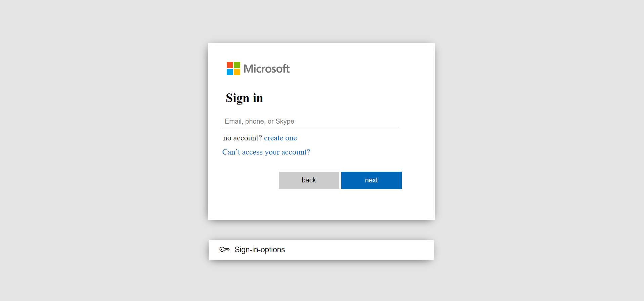
Task: Click the yellow square of the Microsoft logo
Action: pyautogui.click(x=237, y=72)
